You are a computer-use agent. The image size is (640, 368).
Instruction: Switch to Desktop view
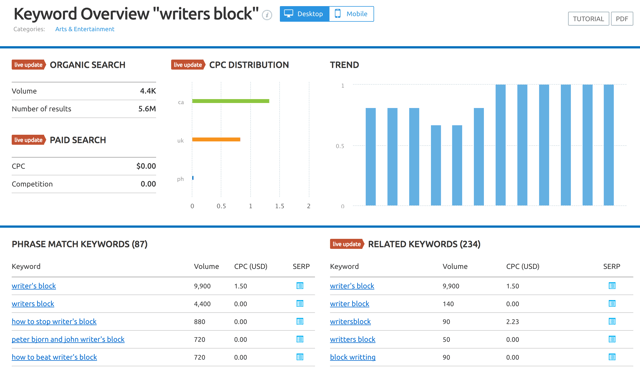(x=304, y=14)
